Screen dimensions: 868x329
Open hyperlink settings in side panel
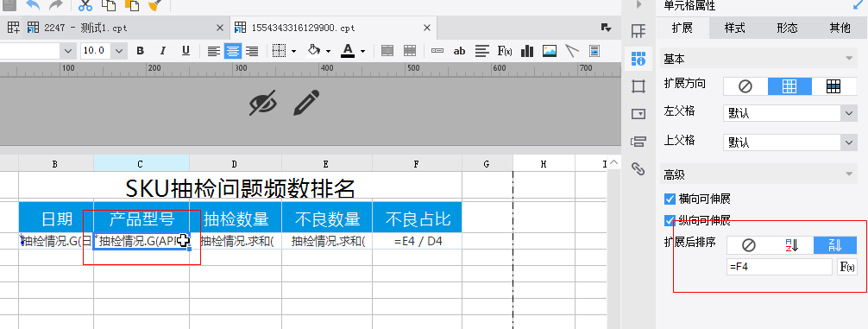(638, 168)
